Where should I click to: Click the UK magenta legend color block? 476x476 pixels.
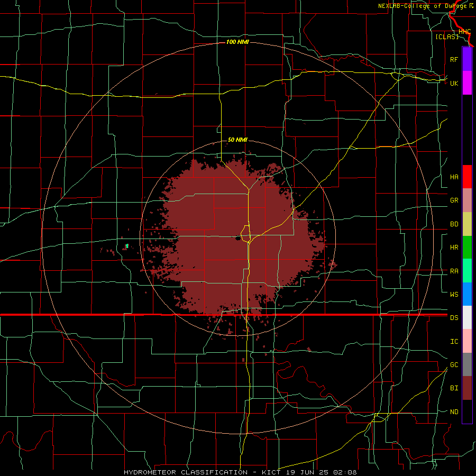(467, 83)
